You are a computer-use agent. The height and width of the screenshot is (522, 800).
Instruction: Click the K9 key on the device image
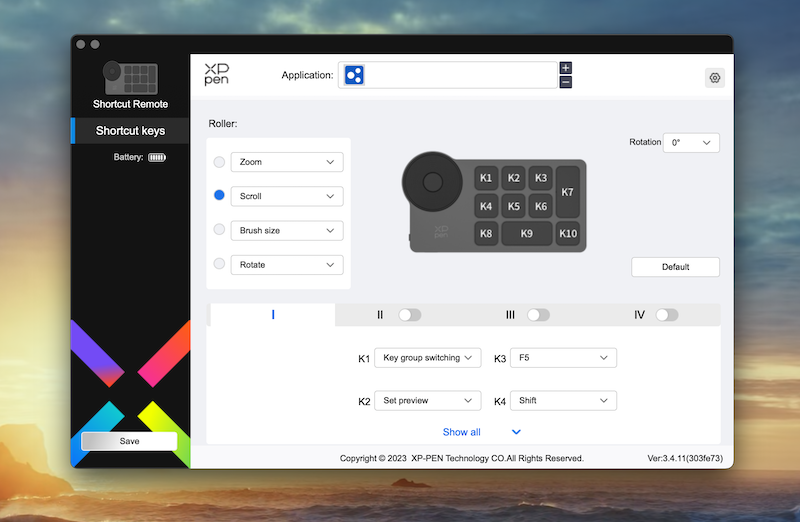click(x=527, y=234)
